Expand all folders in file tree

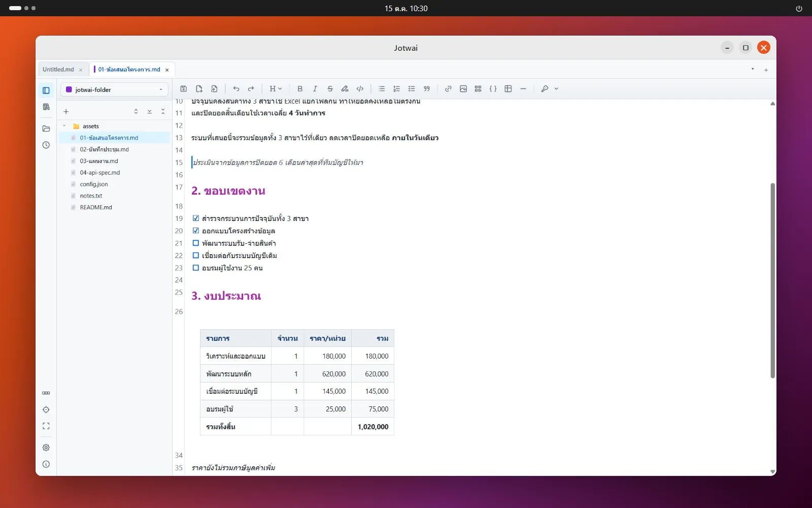point(149,112)
